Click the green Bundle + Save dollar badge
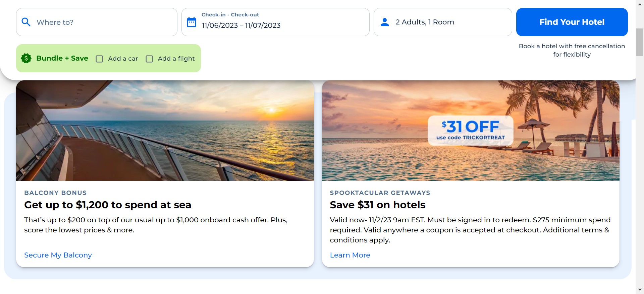644x294 pixels. [26, 58]
